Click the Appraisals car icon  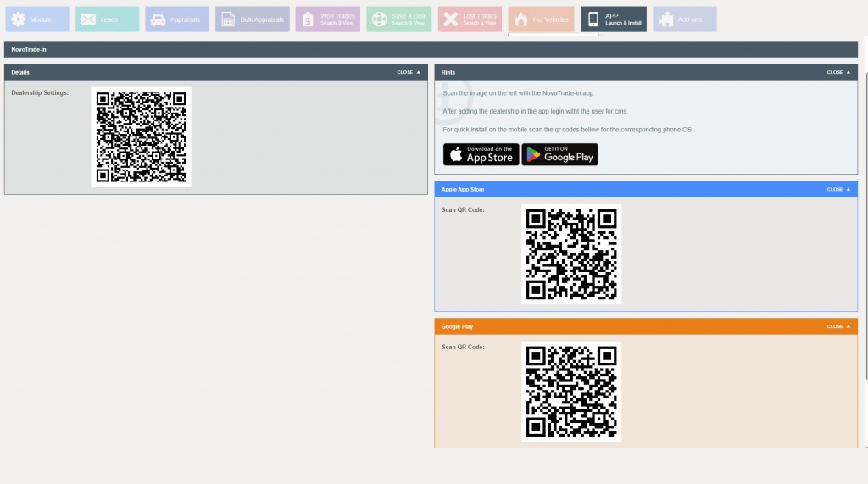pyautogui.click(x=159, y=20)
